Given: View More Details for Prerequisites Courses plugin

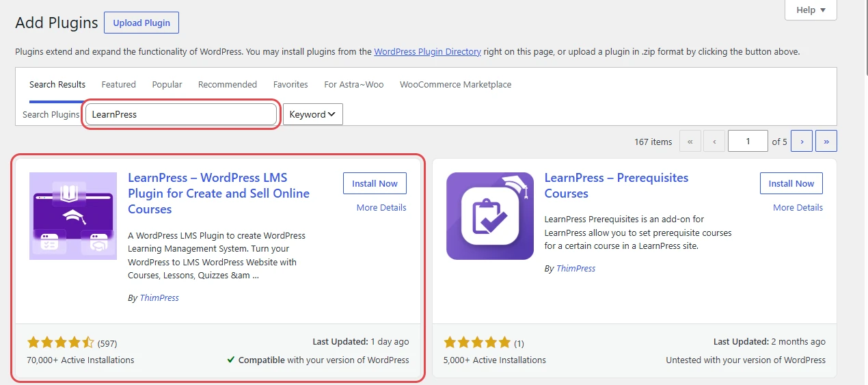Looking at the screenshot, I should point(798,207).
